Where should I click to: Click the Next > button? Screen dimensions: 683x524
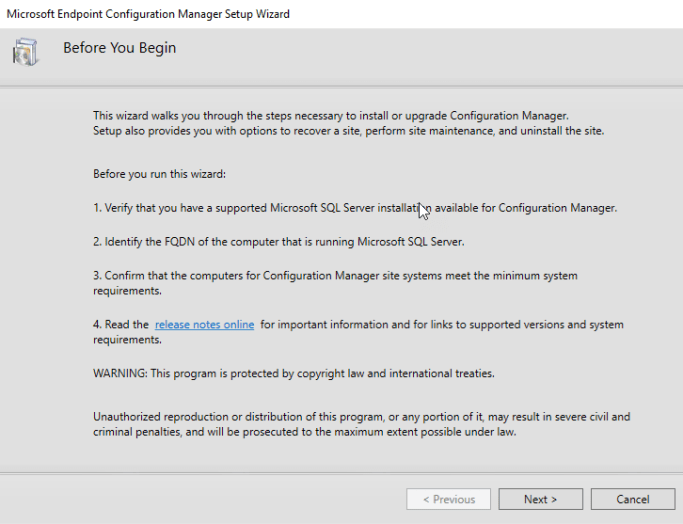pos(541,499)
